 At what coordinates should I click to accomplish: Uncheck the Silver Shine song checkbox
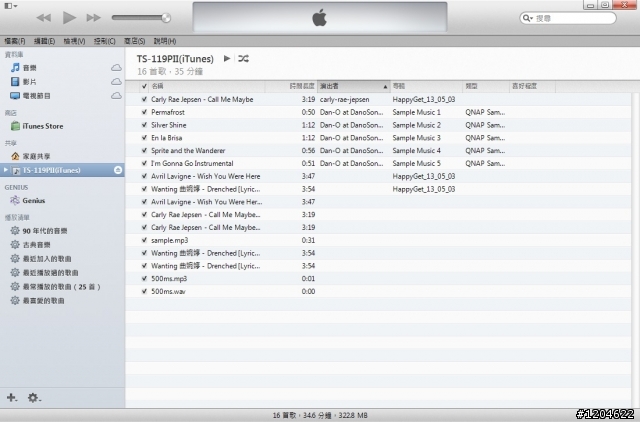click(x=144, y=125)
